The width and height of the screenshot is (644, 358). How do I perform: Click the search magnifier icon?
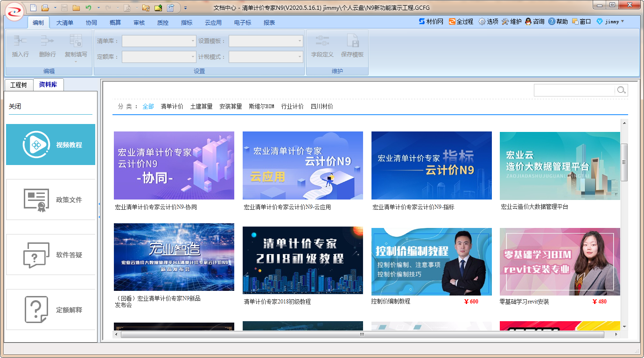[621, 90]
